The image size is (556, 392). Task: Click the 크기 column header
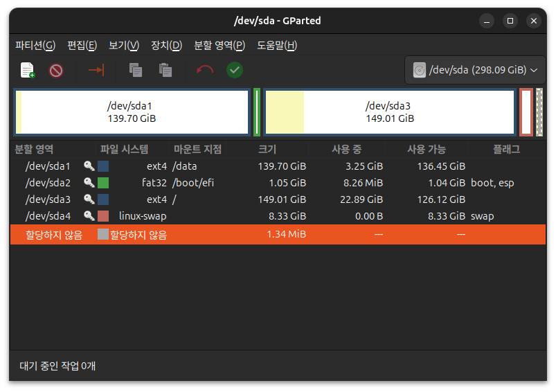click(267, 149)
